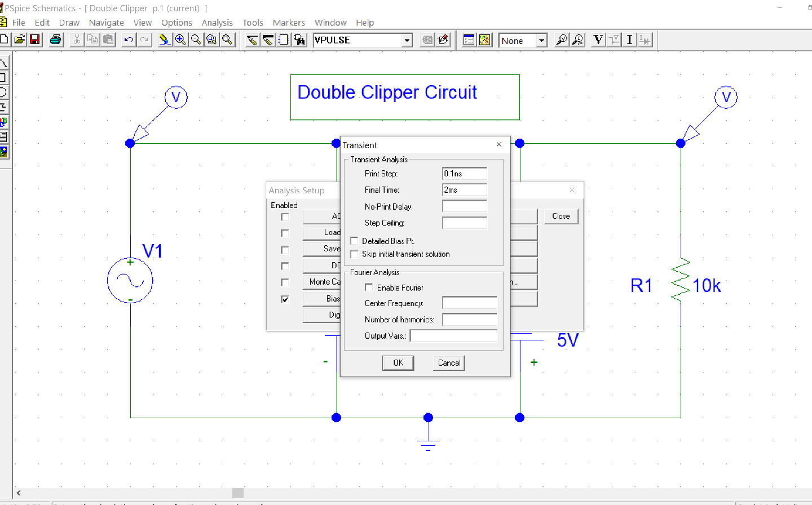This screenshot has height=505, width=812.
Task: Open a schematic with the folder icon
Action: click(x=19, y=40)
